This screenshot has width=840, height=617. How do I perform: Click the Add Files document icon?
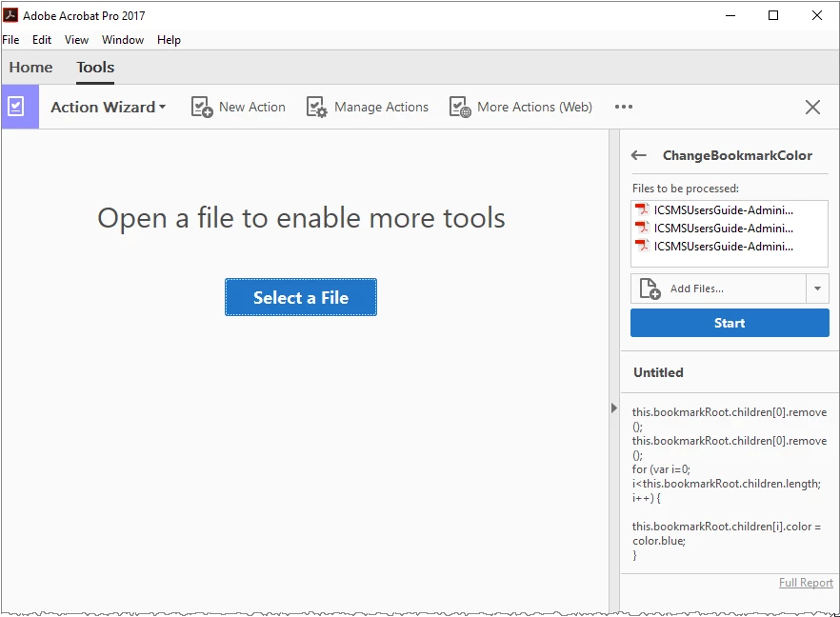tap(650, 289)
